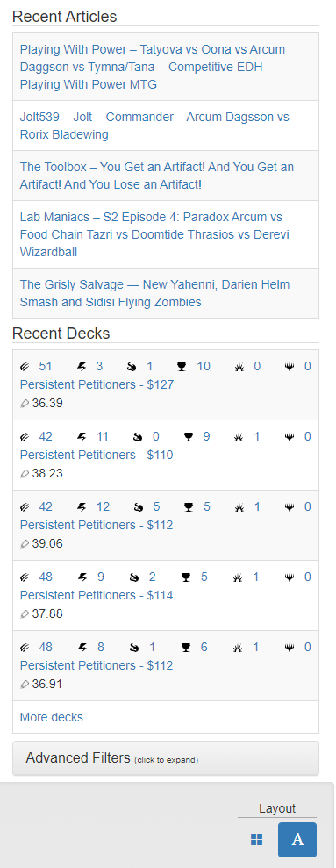Screen dimensions: 336x868
Task: Click creature icon in $127 deck row
Action: [x=25, y=367]
